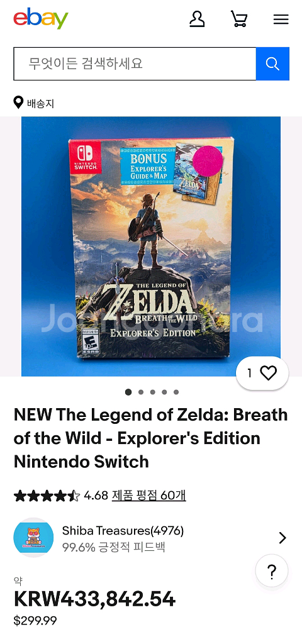Click the star rating icons
302x644 pixels.
coord(47,496)
